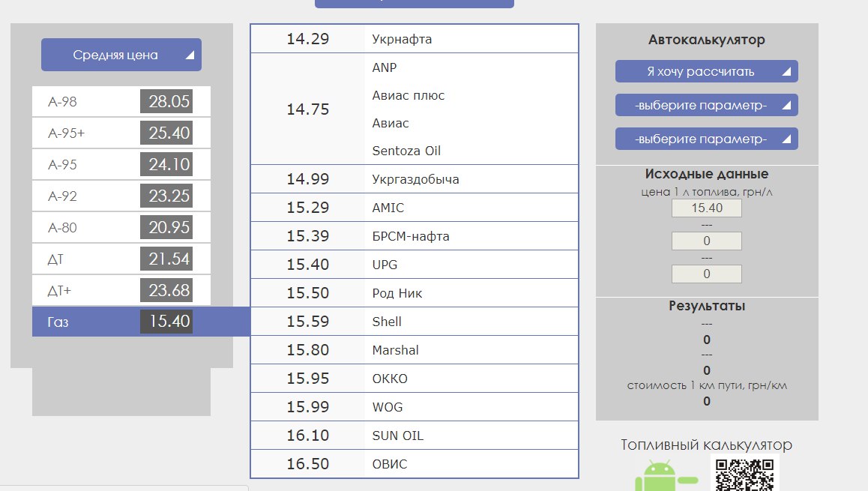The image size is (868, 491).
Task: Click the Исходные данные heading
Action: 706,174
